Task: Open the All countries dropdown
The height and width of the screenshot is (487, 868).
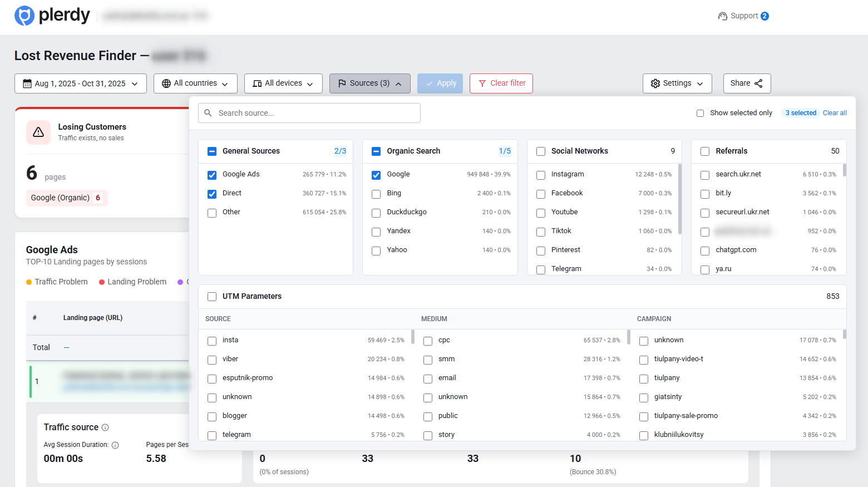Action: [x=195, y=83]
